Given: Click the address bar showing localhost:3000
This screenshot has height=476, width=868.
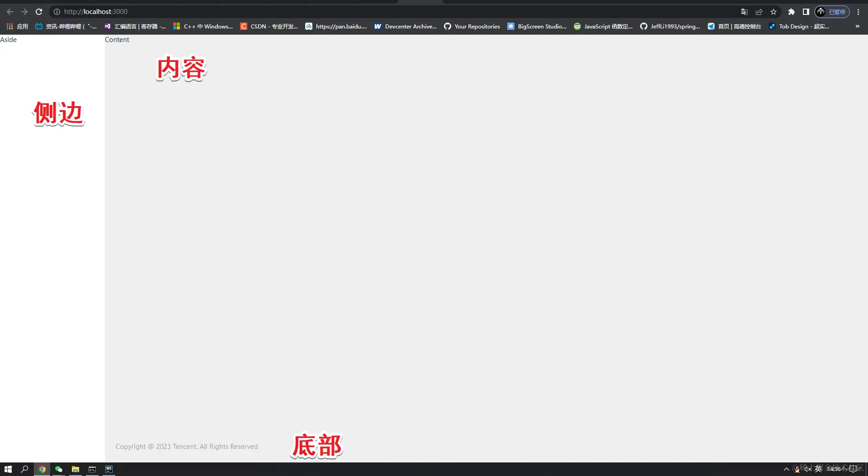Looking at the screenshot, I should 181,12.
